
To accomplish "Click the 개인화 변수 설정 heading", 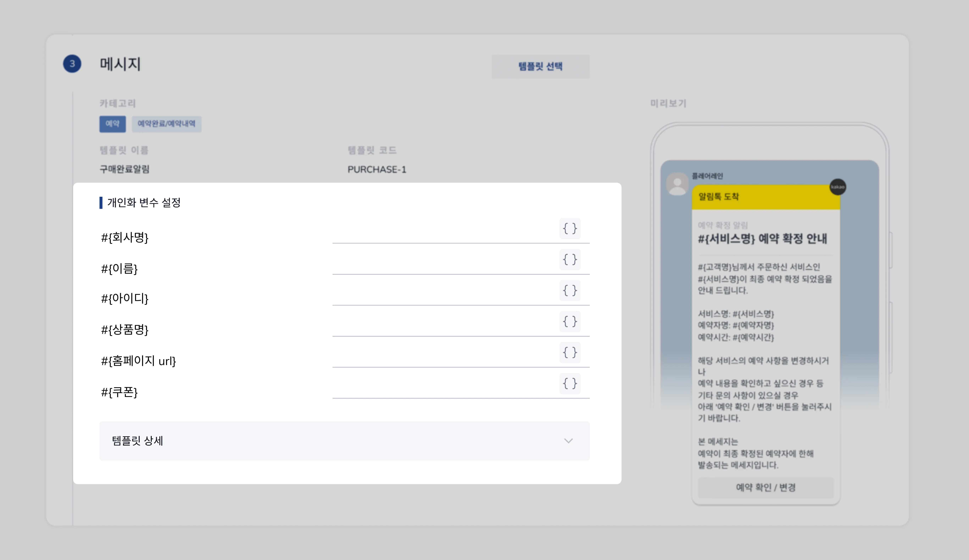I will pos(144,203).
